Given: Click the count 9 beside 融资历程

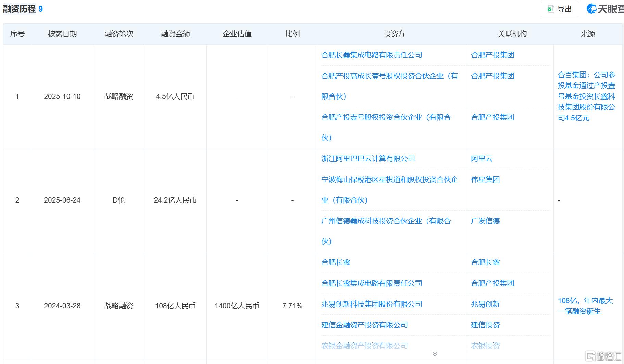Looking at the screenshot, I should click(x=40, y=9).
